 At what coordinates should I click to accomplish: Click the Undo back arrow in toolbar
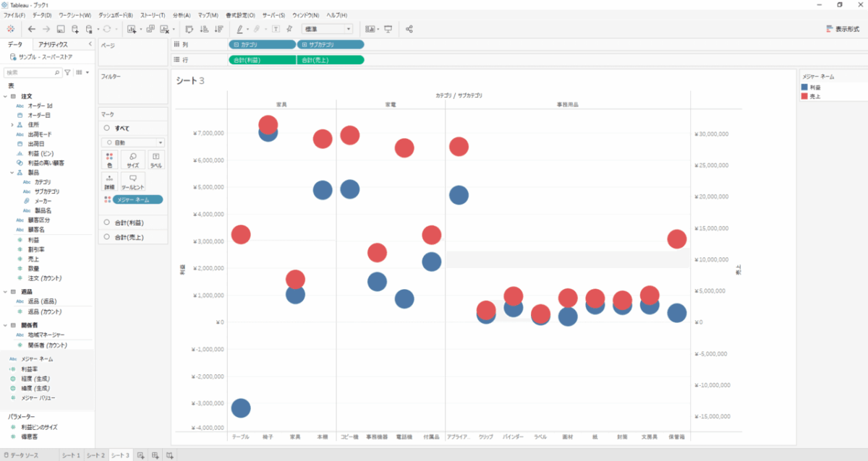pyautogui.click(x=31, y=29)
